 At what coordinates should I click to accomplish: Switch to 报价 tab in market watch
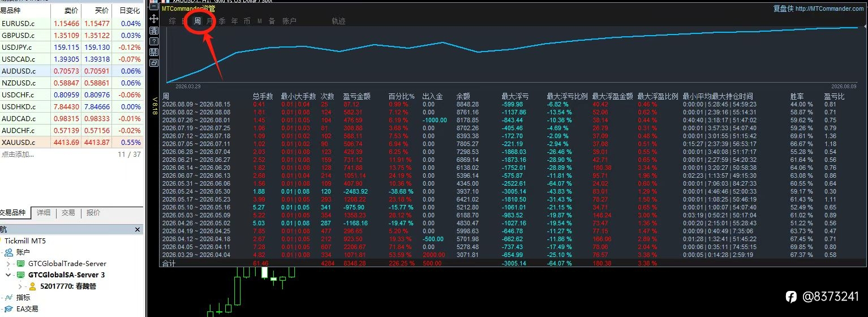pos(93,213)
